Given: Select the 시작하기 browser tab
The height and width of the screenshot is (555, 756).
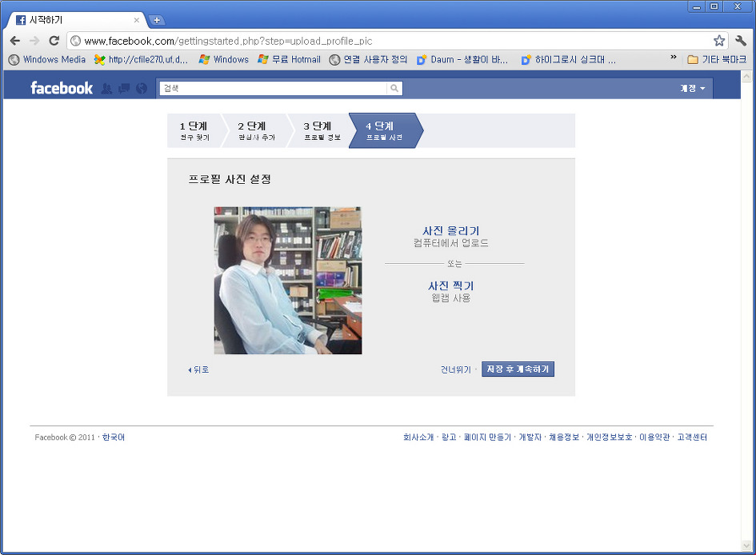Looking at the screenshot, I should (77, 20).
